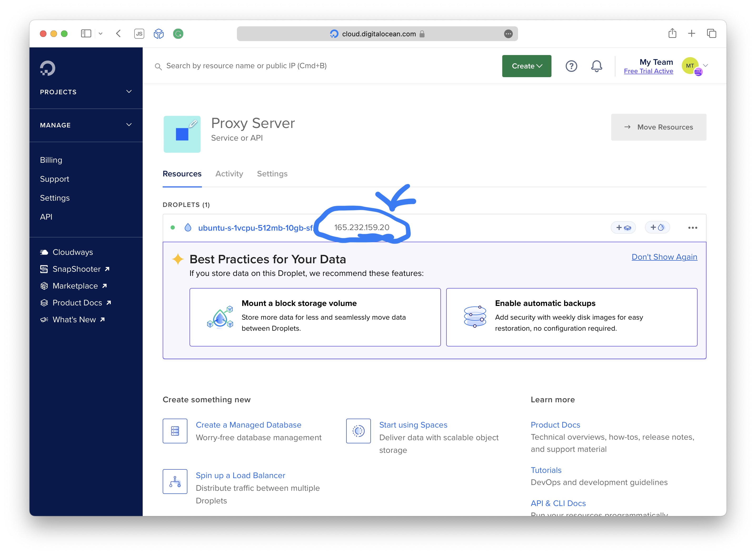The height and width of the screenshot is (555, 756).
Task: Switch to the Activity tab
Action: (229, 174)
